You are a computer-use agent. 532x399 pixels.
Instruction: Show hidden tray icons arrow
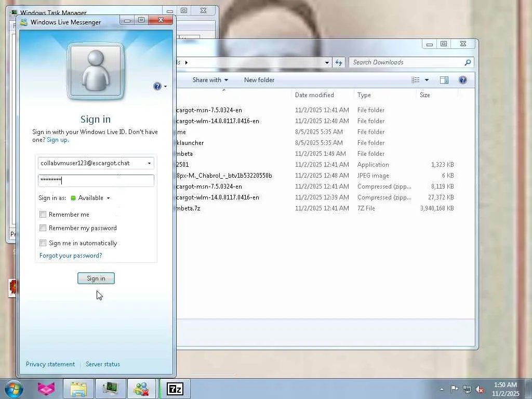pos(442,390)
